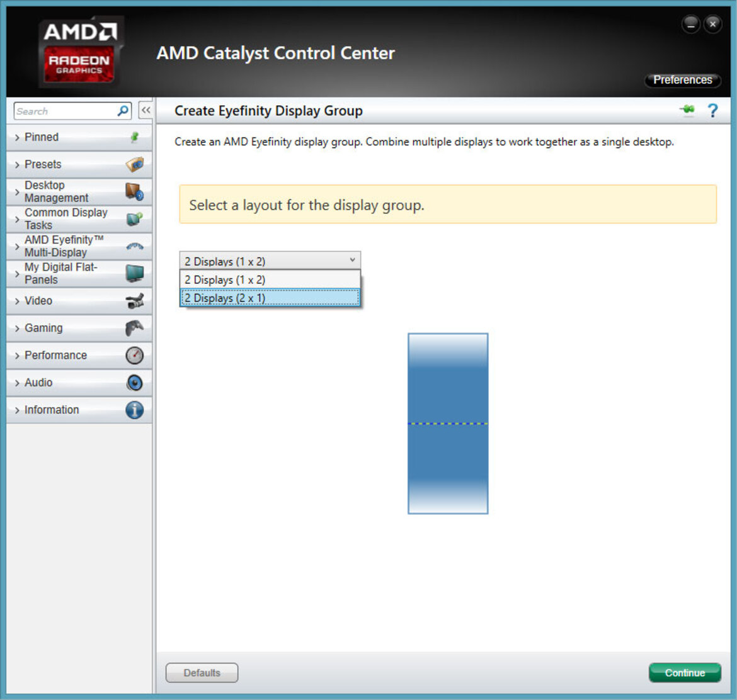Click the stacked display layout preview
The height and width of the screenshot is (700, 737).
pos(448,423)
